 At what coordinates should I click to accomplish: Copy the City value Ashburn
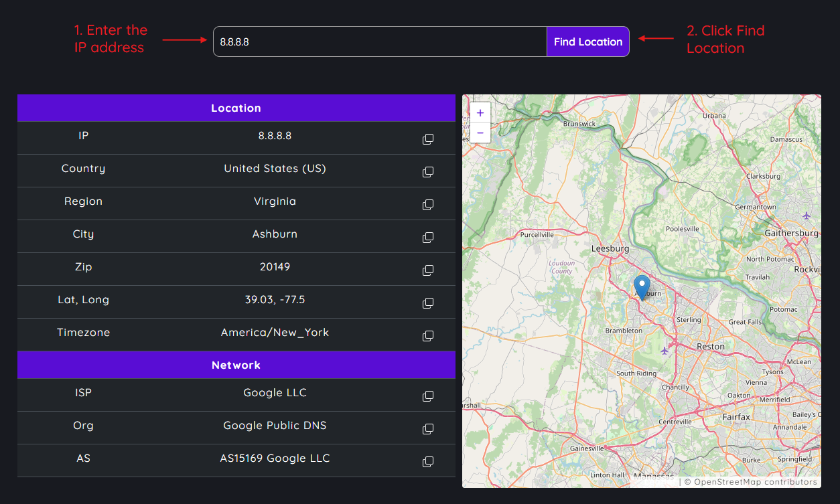(x=427, y=237)
